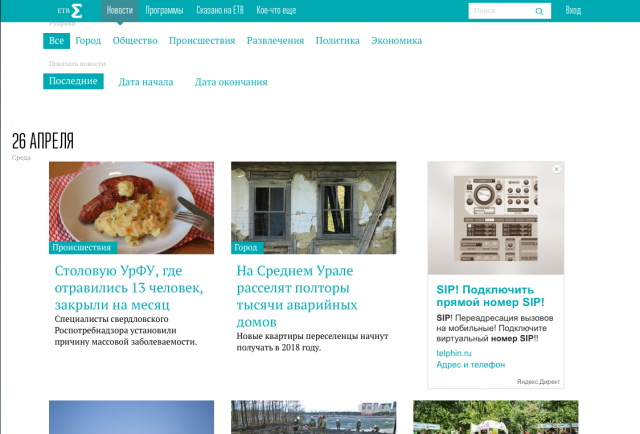Filter news by Развлечения category
Viewport: 640px width, 434px height.
click(276, 41)
